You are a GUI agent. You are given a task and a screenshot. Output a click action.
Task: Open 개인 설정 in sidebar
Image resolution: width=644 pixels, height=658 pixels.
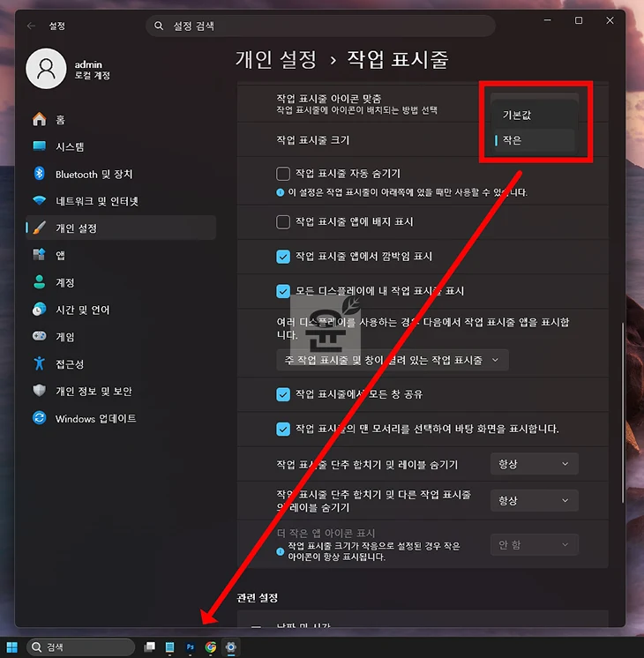(x=121, y=228)
